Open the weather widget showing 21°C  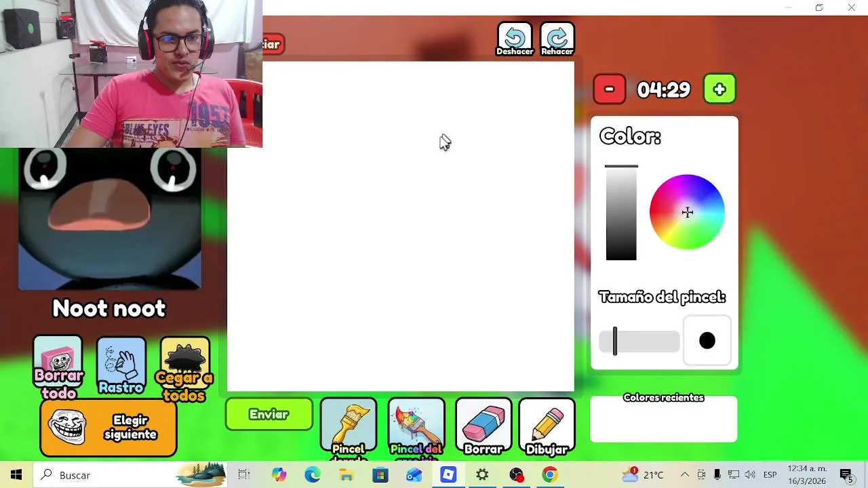coord(643,475)
